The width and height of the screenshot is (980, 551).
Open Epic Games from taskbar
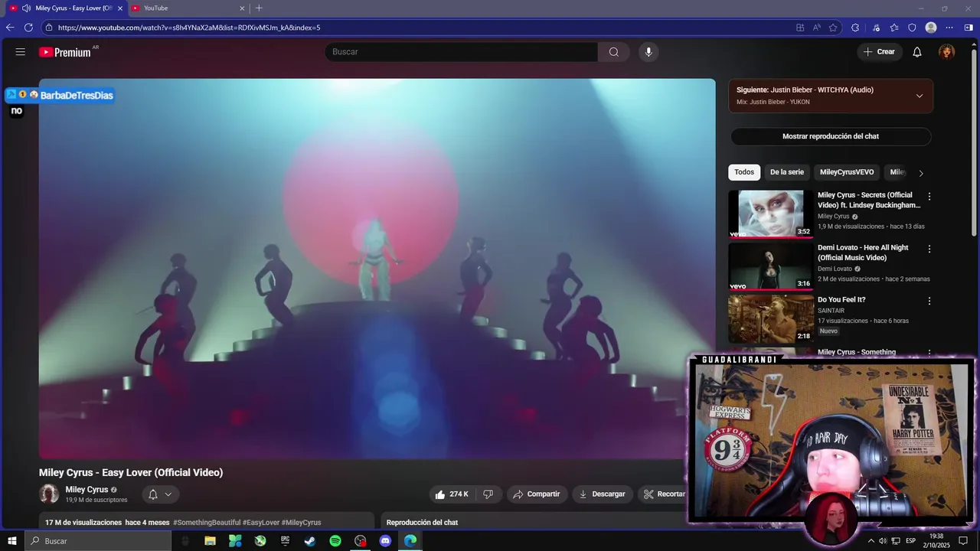(285, 541)
